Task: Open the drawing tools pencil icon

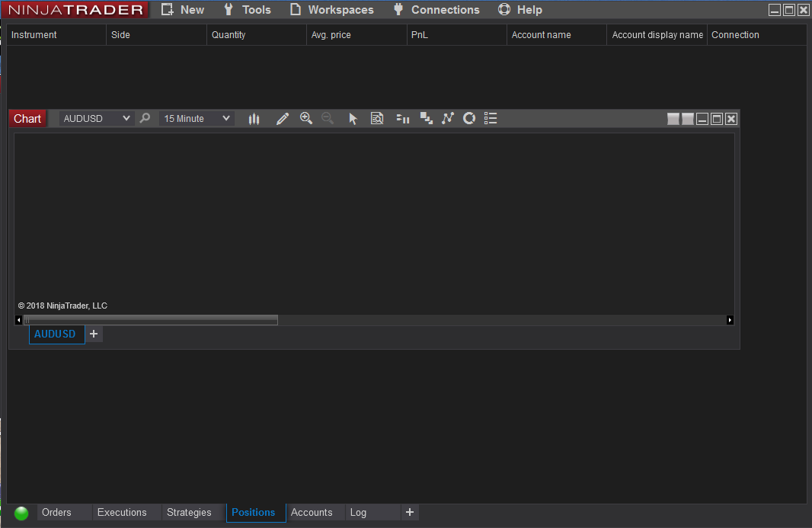Action: click(283, 119)
